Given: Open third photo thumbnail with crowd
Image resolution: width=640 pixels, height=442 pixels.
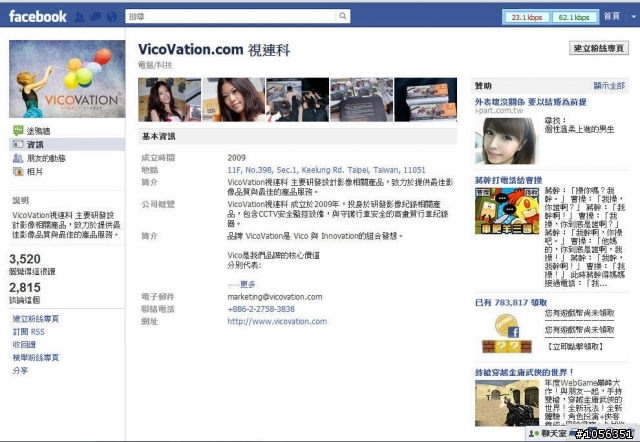Looking at the screenshot, I should [x=297, y=100].
